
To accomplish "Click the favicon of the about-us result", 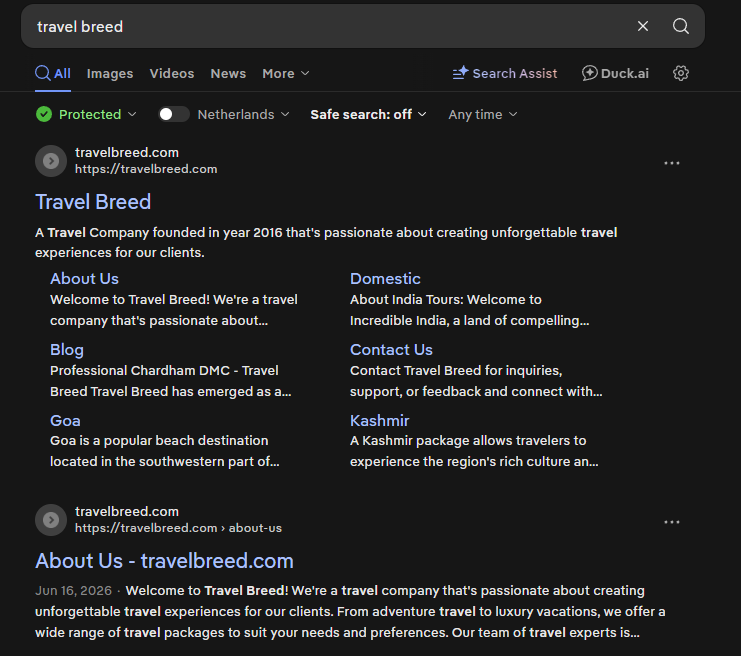I will (51, 520).
